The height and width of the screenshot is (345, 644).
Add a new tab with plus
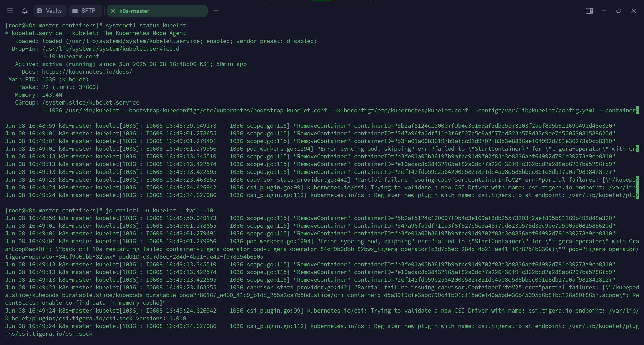[x=216, y=11]
